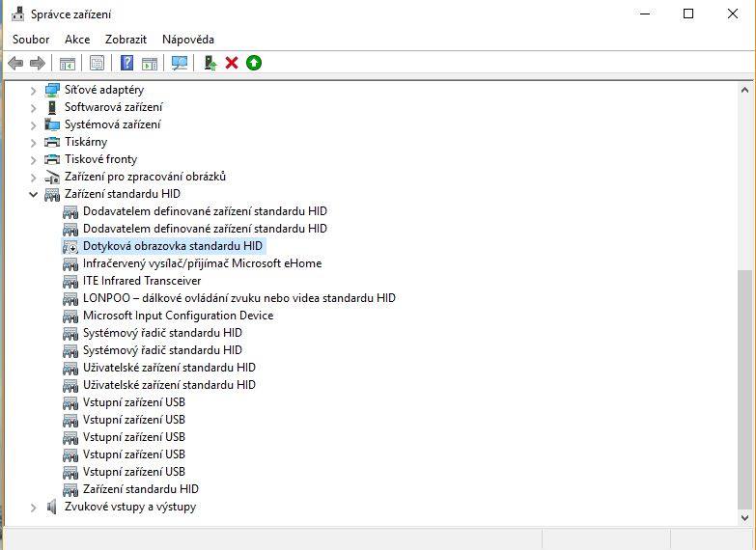Select the Softwarová zařízení category icon
The image size is (756, 550).
pos(52,107)
